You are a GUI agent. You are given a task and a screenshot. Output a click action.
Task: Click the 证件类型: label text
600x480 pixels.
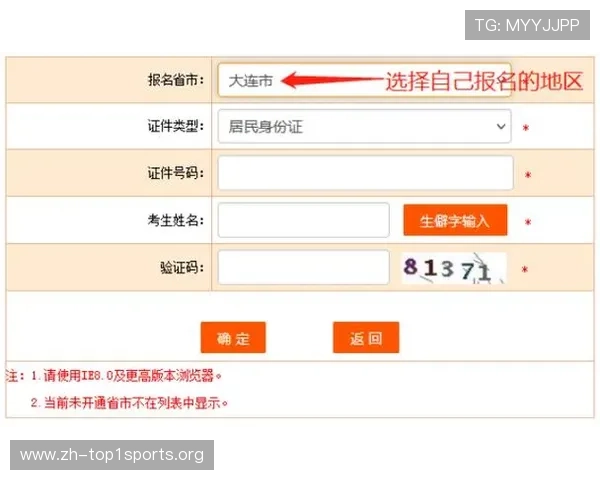pyautogui.click(x=176, y=126)
